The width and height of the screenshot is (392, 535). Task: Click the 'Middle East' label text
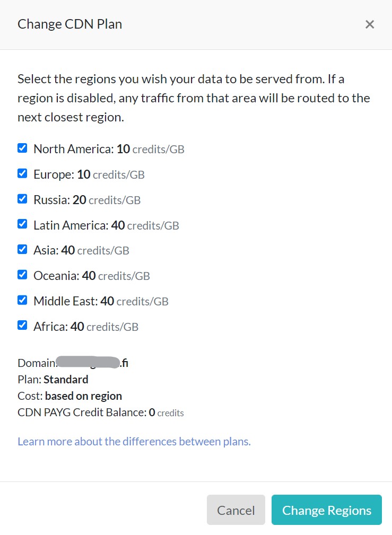[x=65, y=301]
